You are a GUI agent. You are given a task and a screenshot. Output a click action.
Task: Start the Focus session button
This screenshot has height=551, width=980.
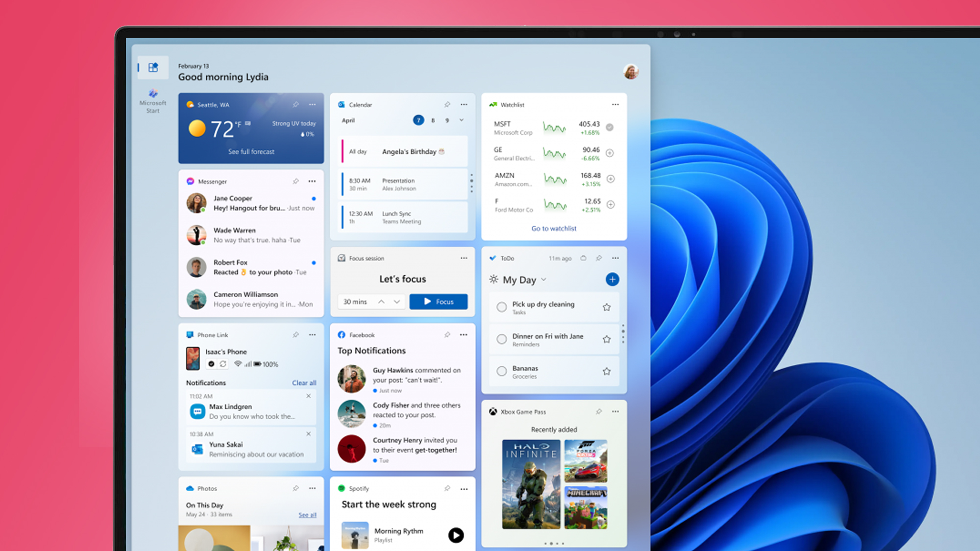pos(439,302)
